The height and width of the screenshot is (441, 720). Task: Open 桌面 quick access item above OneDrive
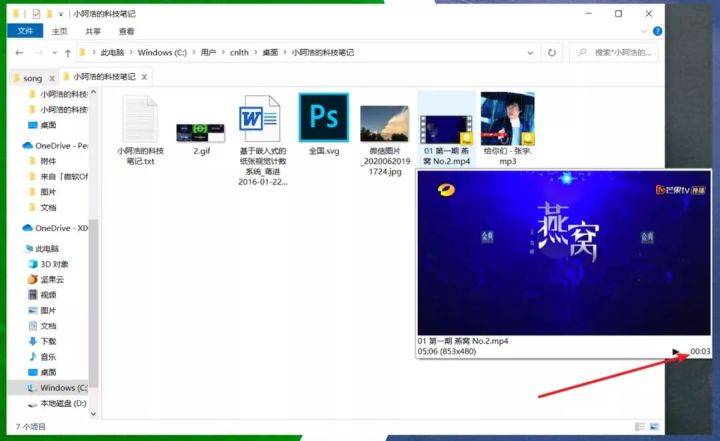[42, 125]
